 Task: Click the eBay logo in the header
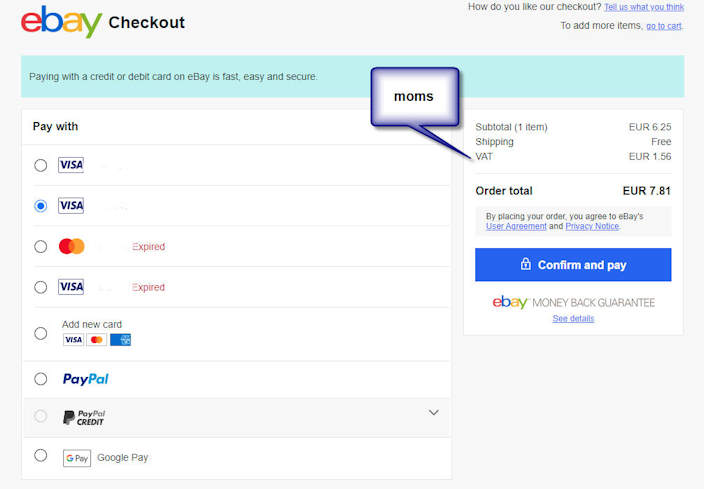62,22
